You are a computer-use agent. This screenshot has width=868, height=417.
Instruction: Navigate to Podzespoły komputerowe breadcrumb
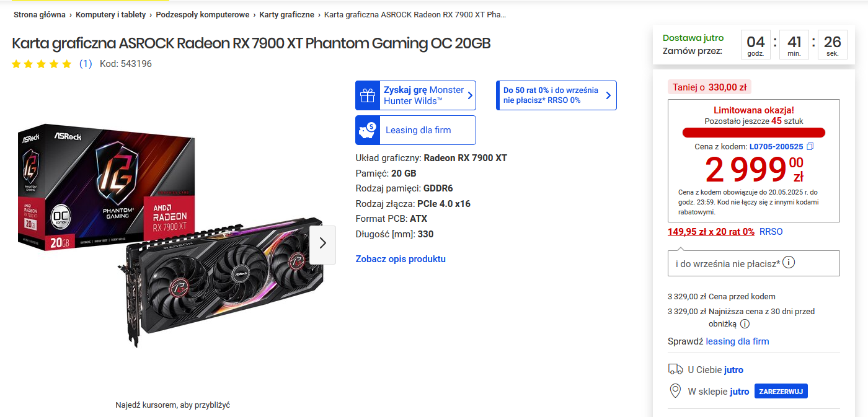click(203, 14)
